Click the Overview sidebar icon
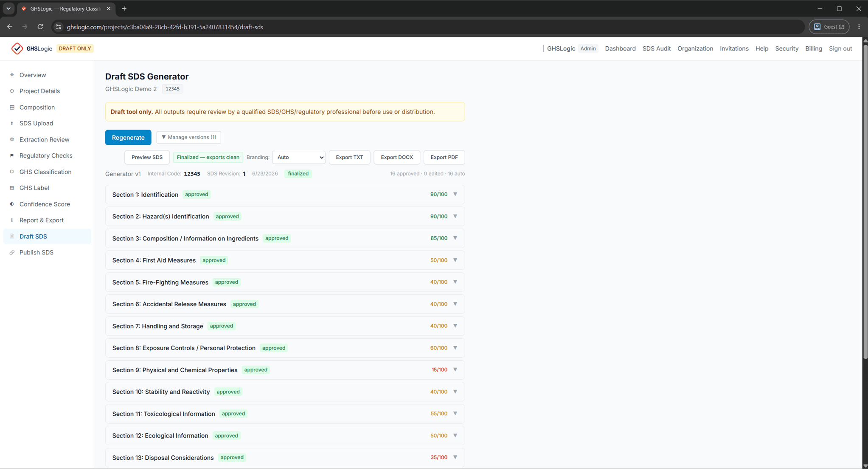868x469 pixels. point(12,75)
